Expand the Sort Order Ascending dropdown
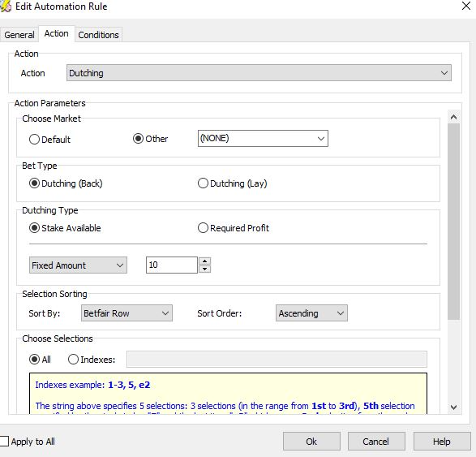476x457 pixels. (x=311, y=313)
